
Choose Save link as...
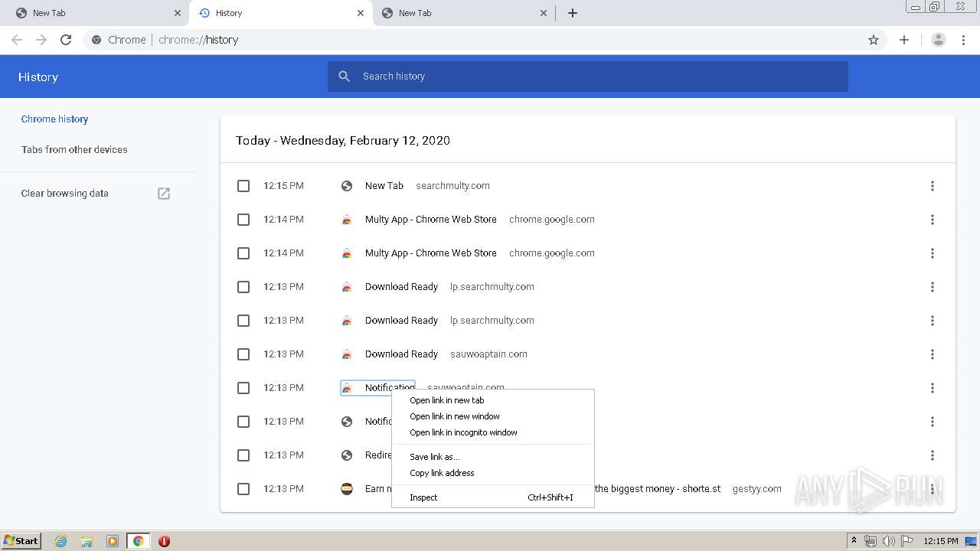coord(493,457)
